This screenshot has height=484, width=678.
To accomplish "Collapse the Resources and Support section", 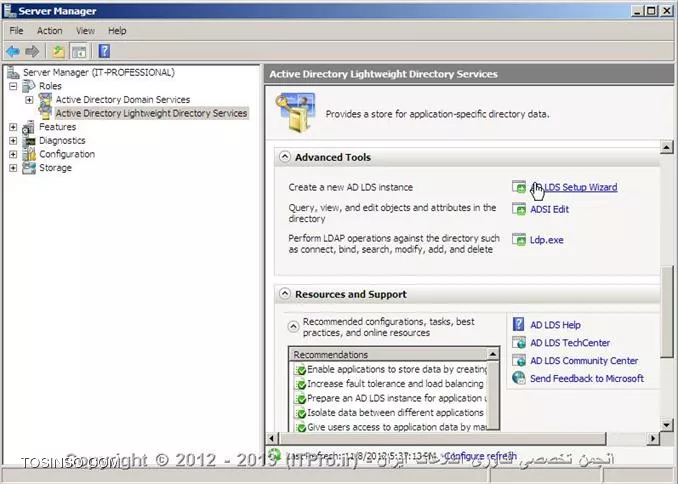I will [x=285, y=294].
